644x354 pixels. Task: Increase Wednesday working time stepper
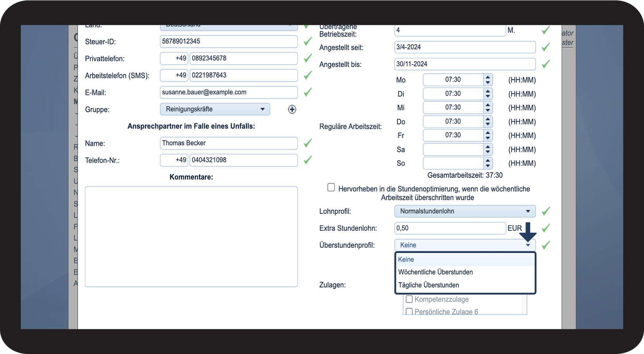(x=488, y=105)
